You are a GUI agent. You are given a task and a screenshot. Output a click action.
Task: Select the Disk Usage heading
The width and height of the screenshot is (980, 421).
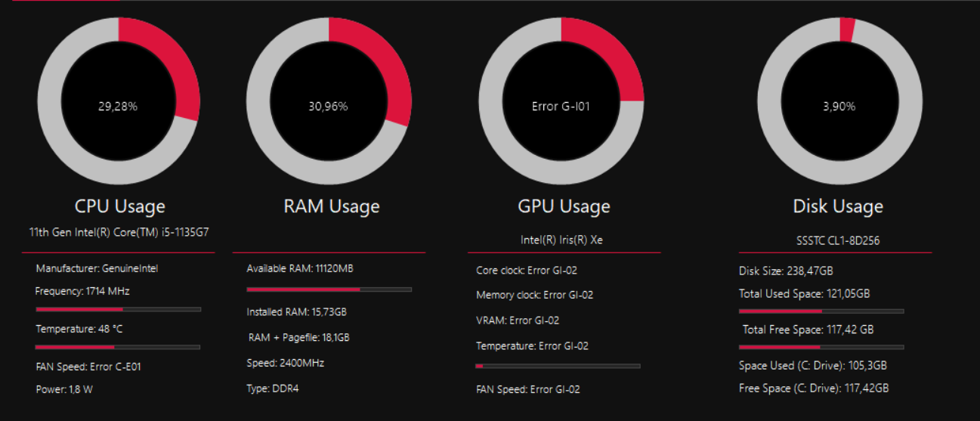tap(838, 206)
